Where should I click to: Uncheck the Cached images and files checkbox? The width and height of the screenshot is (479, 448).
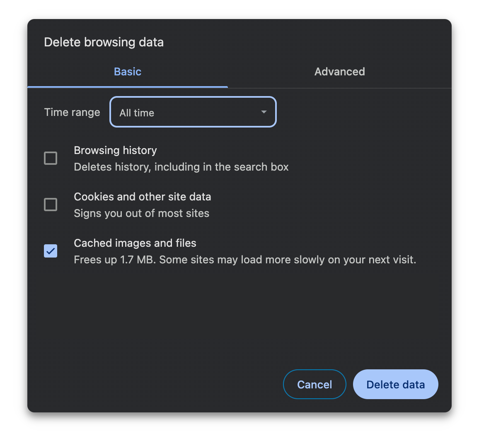[x=51, y=251]
